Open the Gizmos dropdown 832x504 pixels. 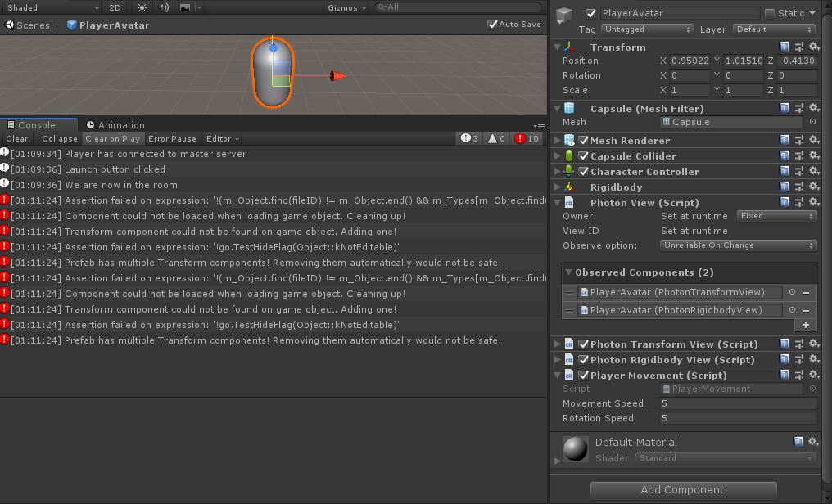pyautogui.click(x=344, y=7)
